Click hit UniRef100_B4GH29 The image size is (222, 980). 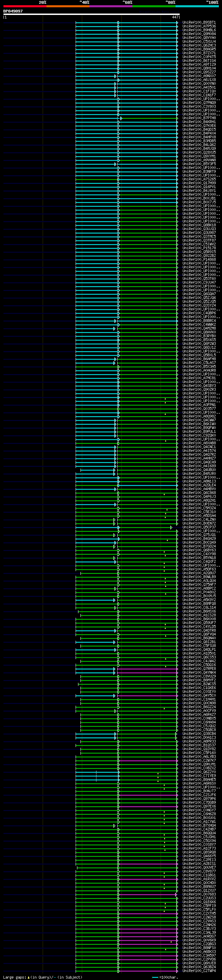point(199,539)
